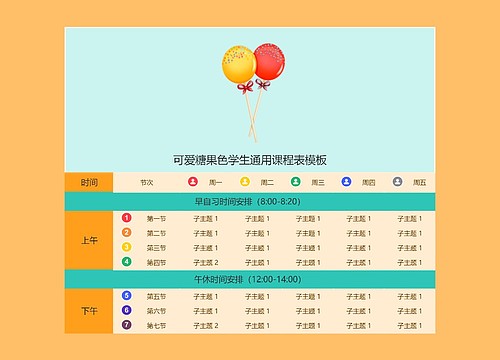Click the lollipop illustration at the top
The image size is (500, 360).
[254, 92]
